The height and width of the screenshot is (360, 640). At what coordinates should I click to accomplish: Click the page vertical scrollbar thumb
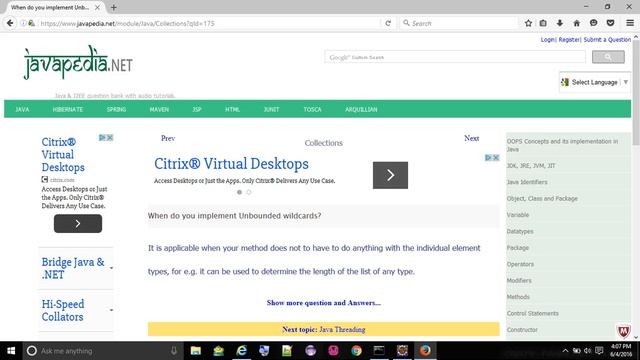(x=636, y=92)
